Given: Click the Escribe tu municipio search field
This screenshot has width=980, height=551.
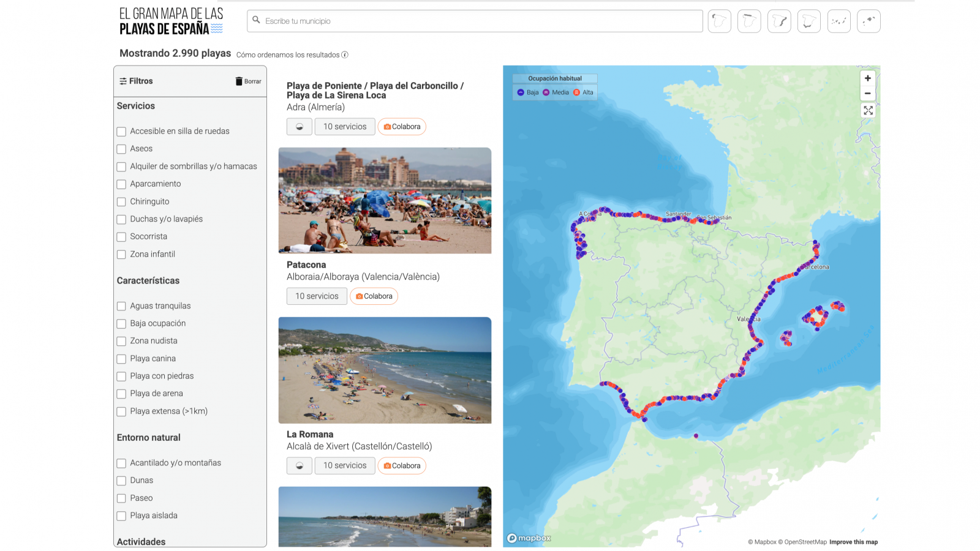Looking at the screenshot, I should click(475, 20).
